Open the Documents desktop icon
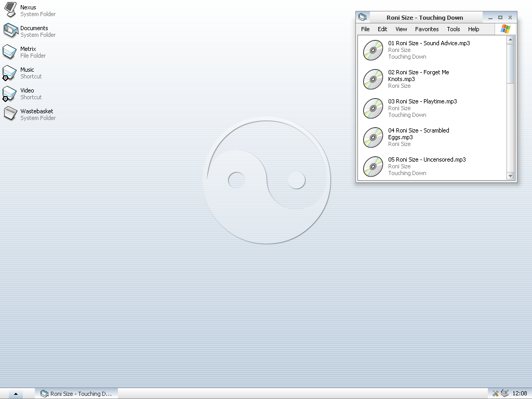Viewport: 532px width, 399px height. point(10,31)
